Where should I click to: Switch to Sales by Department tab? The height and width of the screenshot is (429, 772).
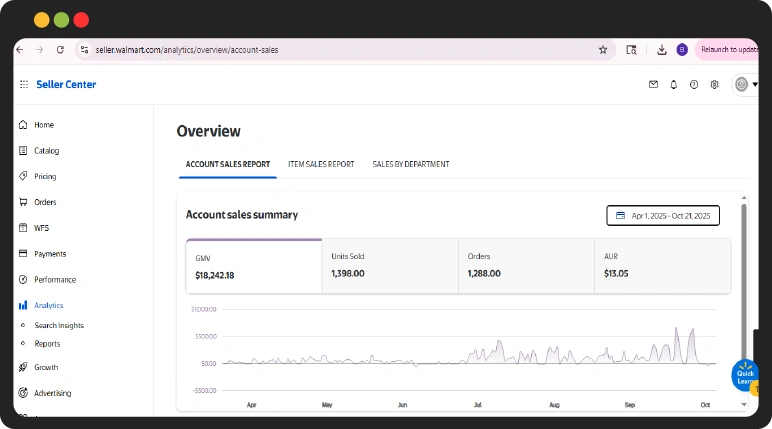click(410, 164)
